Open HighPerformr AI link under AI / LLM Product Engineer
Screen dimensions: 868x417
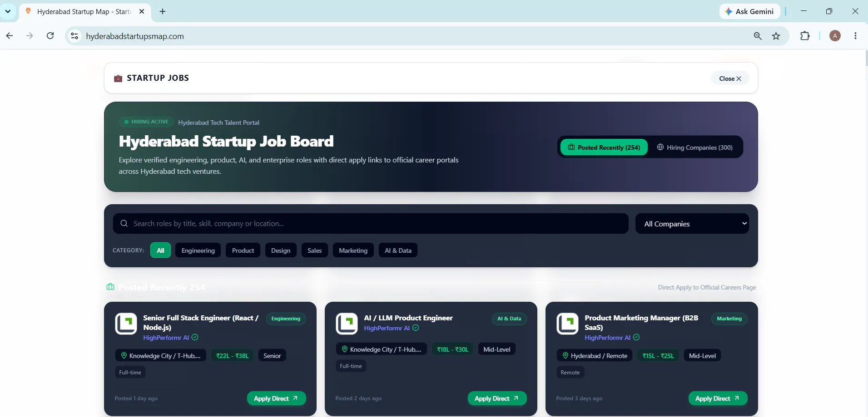tap(387, 328)
